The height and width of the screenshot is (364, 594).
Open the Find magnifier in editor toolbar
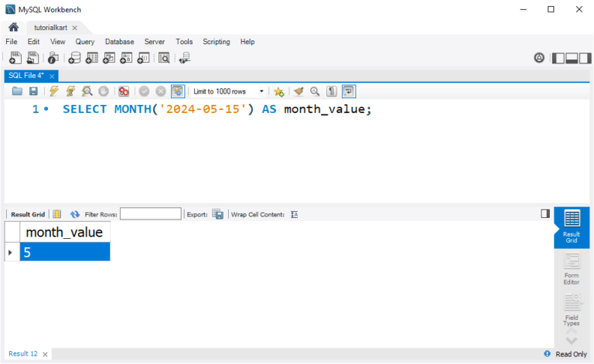click(315, 91)
